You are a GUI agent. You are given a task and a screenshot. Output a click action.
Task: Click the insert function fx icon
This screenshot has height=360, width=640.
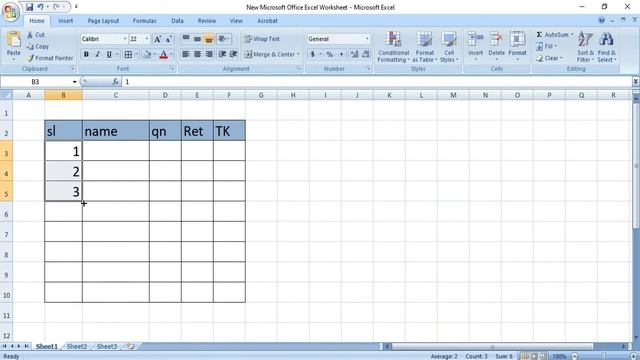click(x=116, y=82)
